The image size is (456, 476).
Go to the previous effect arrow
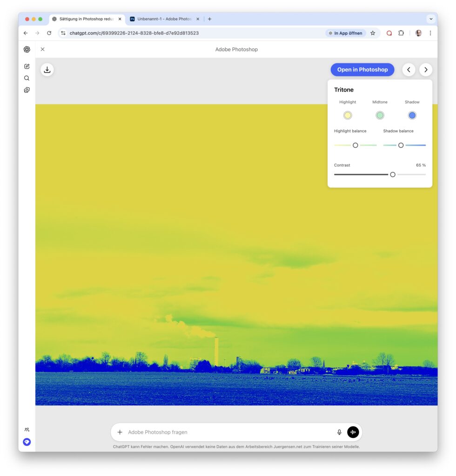(409, 70)
